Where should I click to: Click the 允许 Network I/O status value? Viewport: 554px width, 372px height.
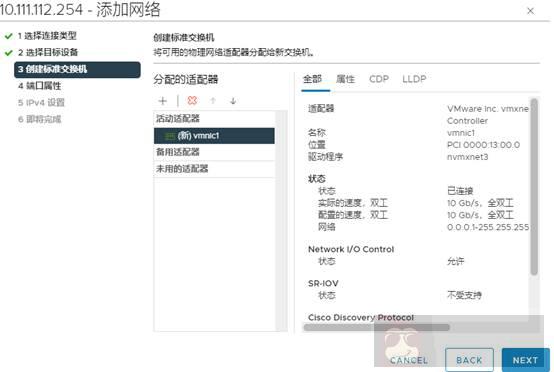click(x=455, y=261)
